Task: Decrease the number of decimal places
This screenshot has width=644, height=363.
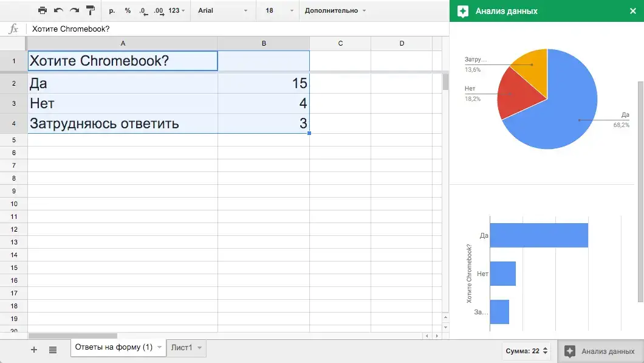Action: point(143,11)
